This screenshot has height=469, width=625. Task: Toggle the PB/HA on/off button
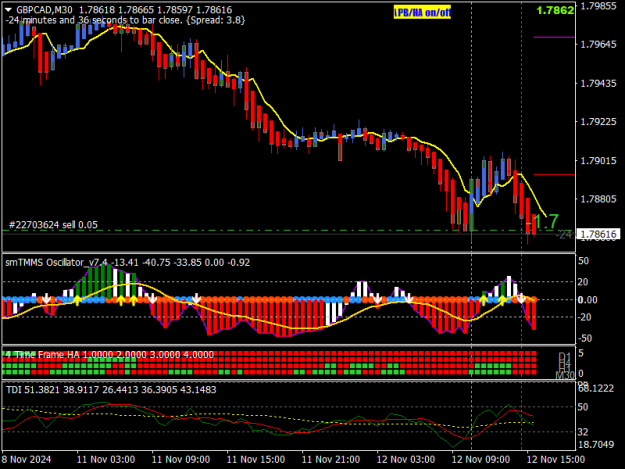pyautogui.click(x=422, y=12)
